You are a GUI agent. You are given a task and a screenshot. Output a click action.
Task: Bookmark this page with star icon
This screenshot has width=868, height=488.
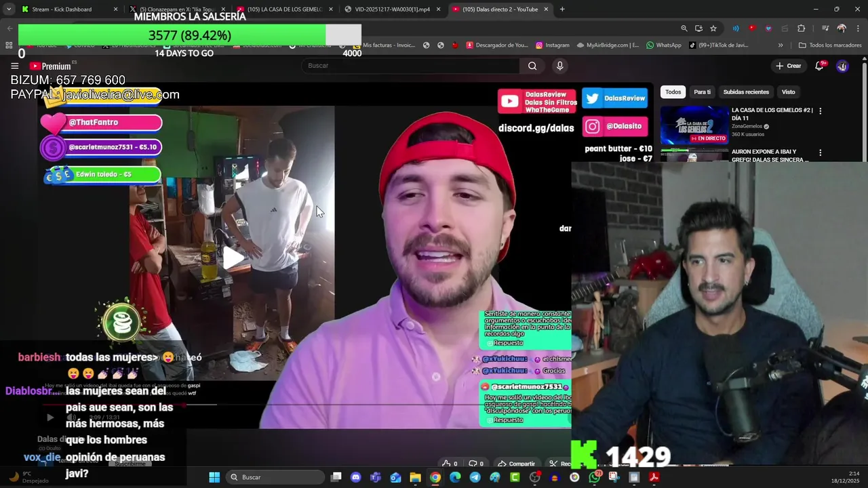tap(713, 28)
